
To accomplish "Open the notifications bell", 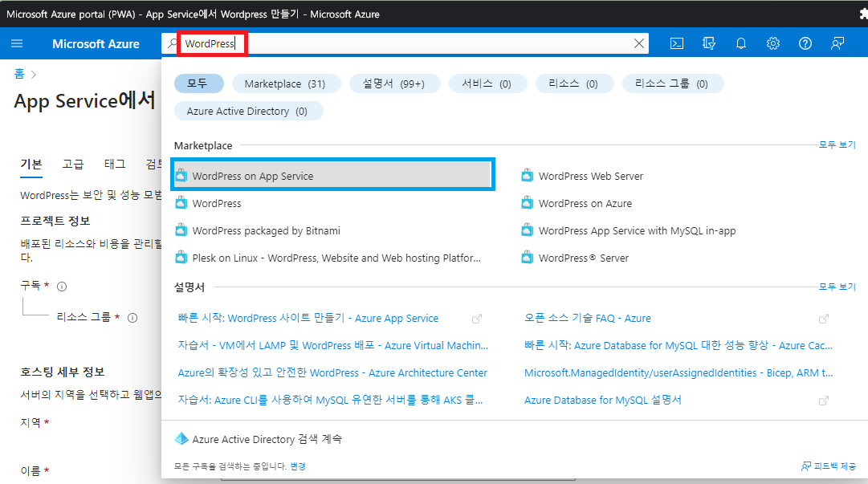I will click(740, 43).
